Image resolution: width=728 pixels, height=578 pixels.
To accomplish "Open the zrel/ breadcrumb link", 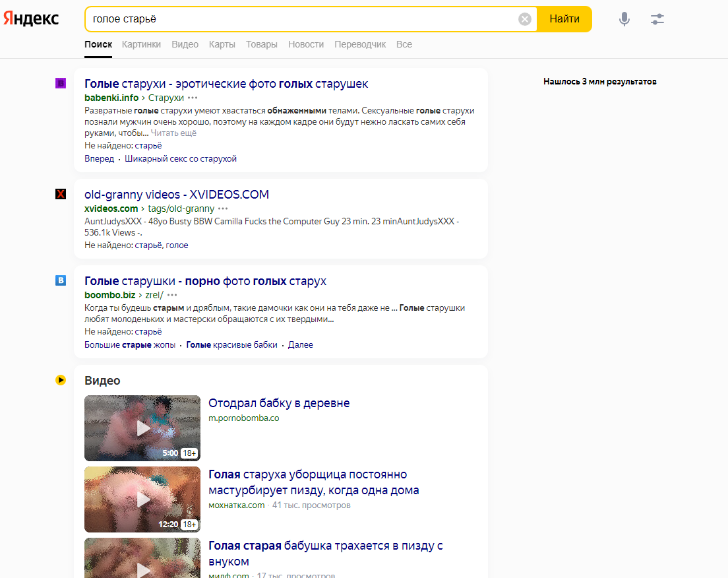I will coord(154,295).
